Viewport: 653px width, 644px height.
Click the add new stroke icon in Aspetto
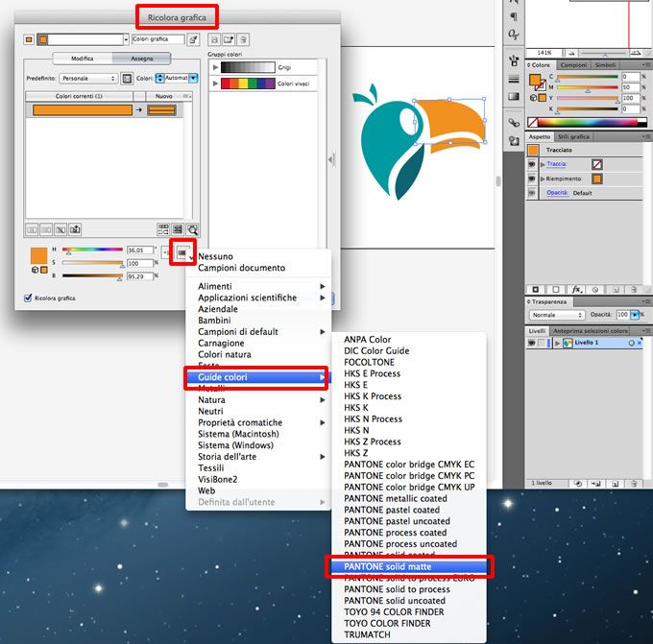(x=536, y=289)
